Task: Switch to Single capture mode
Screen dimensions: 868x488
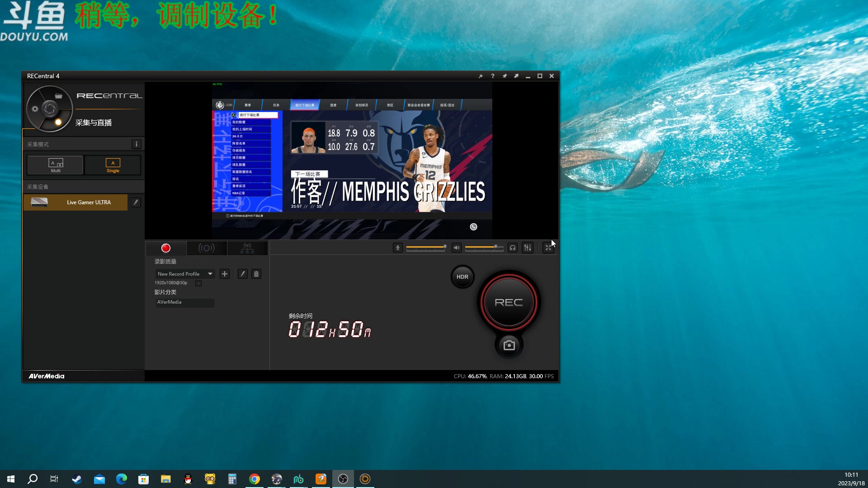Action: coord(113,165)
